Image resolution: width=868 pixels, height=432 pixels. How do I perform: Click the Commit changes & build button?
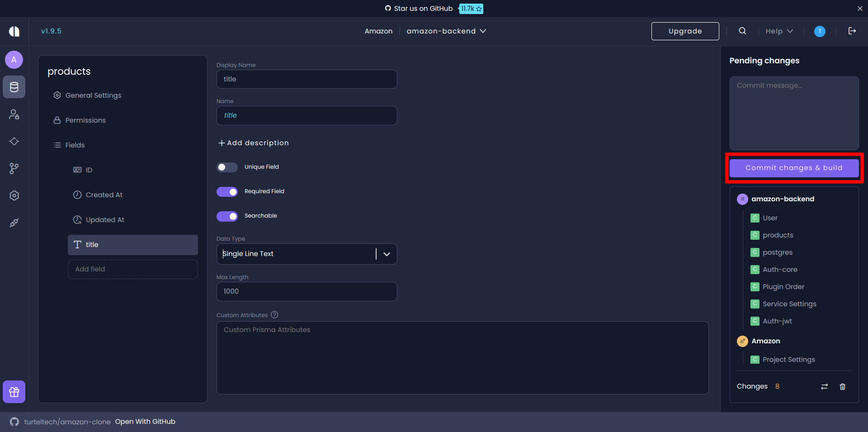point(794,168)
